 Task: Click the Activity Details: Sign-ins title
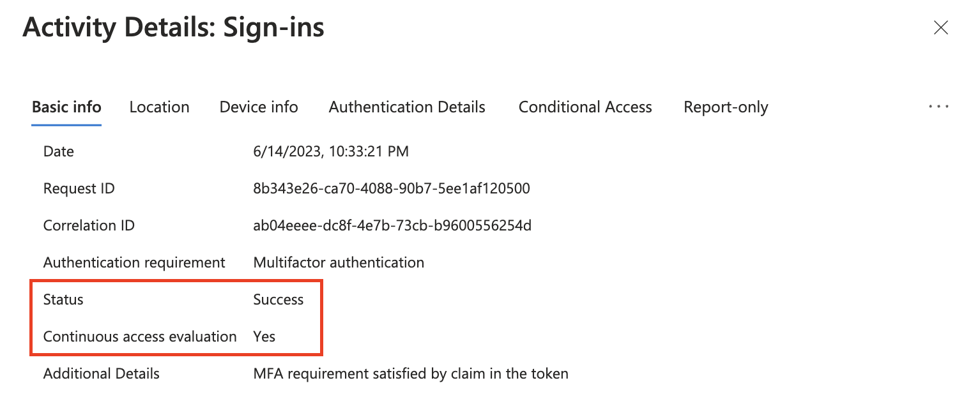click(174, 27)
